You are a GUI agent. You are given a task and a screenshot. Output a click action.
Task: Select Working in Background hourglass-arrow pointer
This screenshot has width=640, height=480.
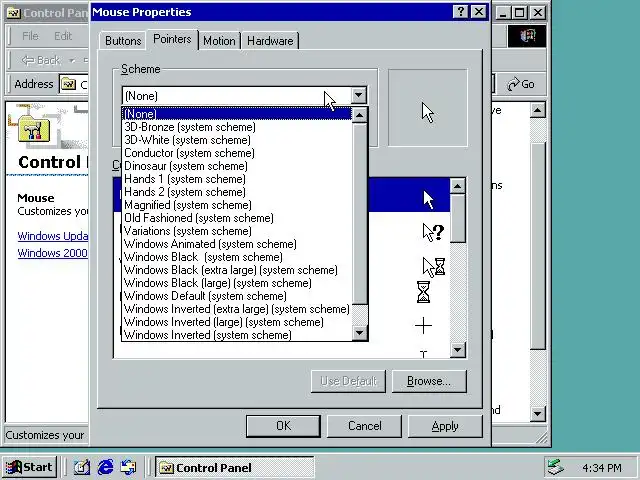click(433, 266)
